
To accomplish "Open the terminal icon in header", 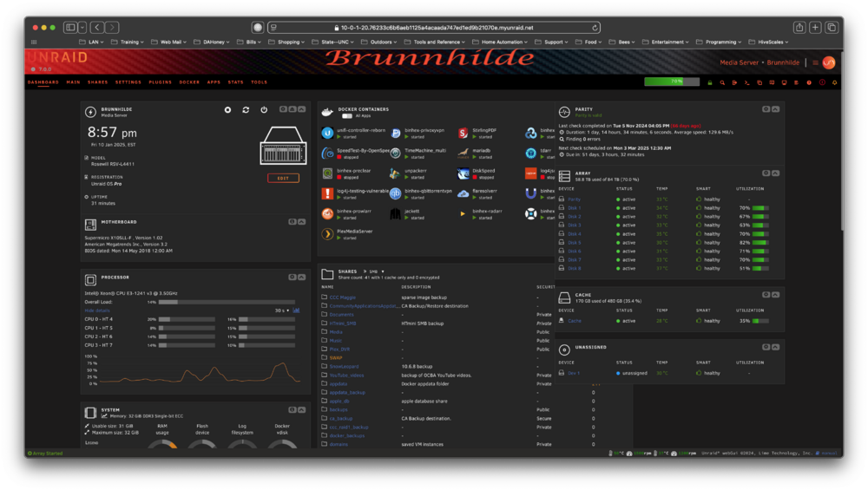I will 746,82.
